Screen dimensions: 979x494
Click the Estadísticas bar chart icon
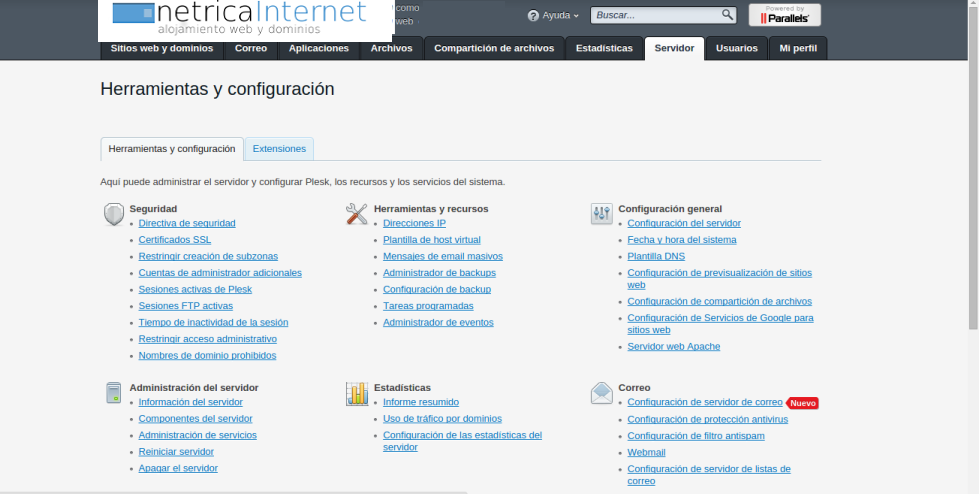357,393
